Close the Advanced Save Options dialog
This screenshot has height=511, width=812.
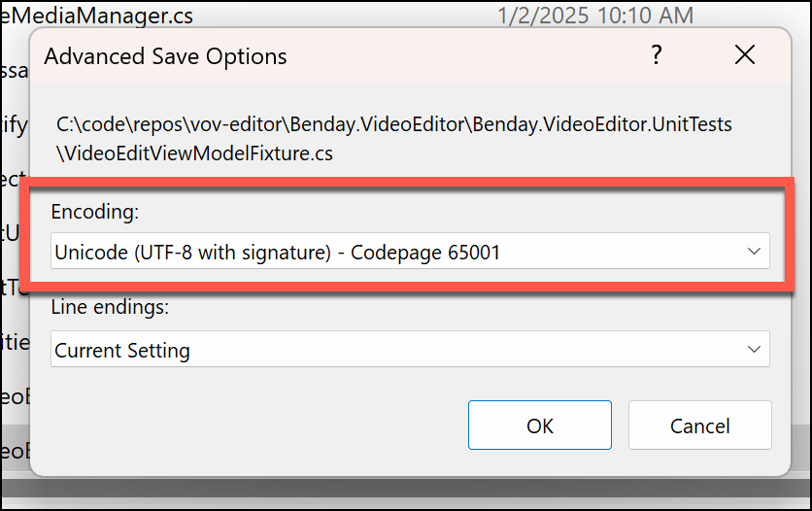[x=745, y=54]
